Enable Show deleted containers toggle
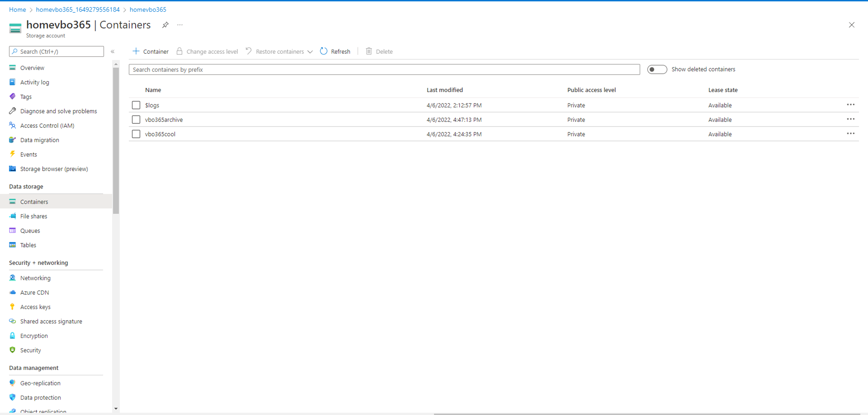The height and width of the screenshot is (415, 868). click(657, 70)
